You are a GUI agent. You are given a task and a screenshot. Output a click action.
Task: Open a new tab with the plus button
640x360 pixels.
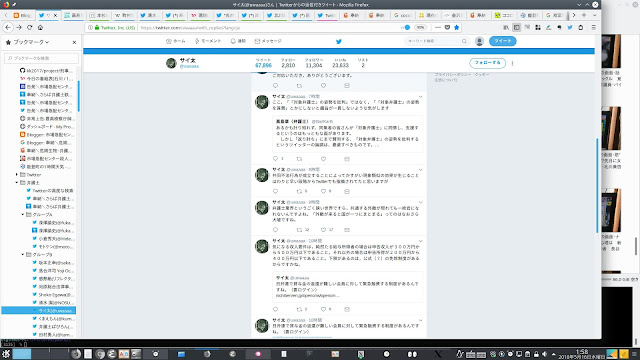pos(584,15)
